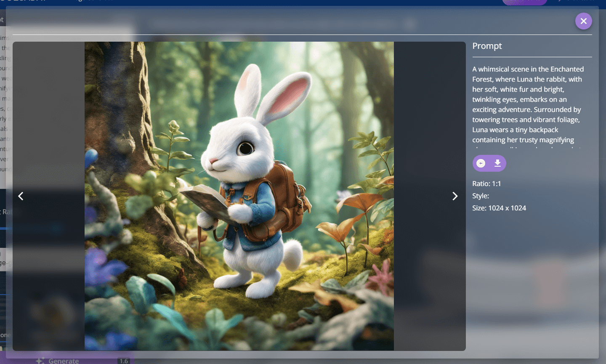Screen dimensions: 606x364
Task: Click the 'Size: 1024 x 1024' label
Action: pyautogui.click(x=499, y=208)
